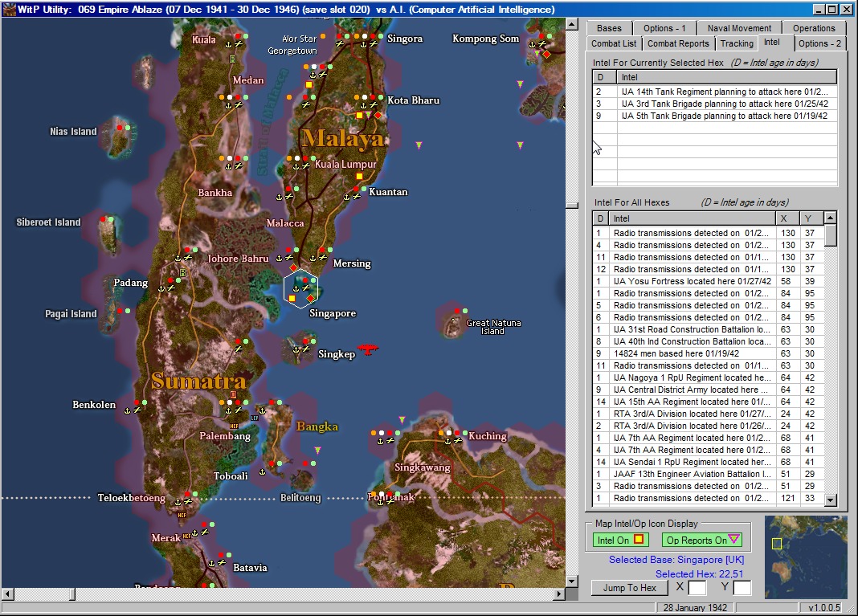Click Nias Island base marker
The width and height of the screenshot is (858, 616).
coord(123,128)
